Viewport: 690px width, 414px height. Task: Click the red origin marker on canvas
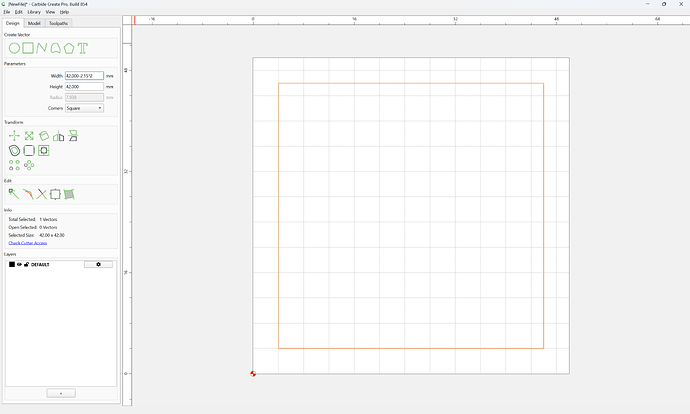[x=253, y=374]
